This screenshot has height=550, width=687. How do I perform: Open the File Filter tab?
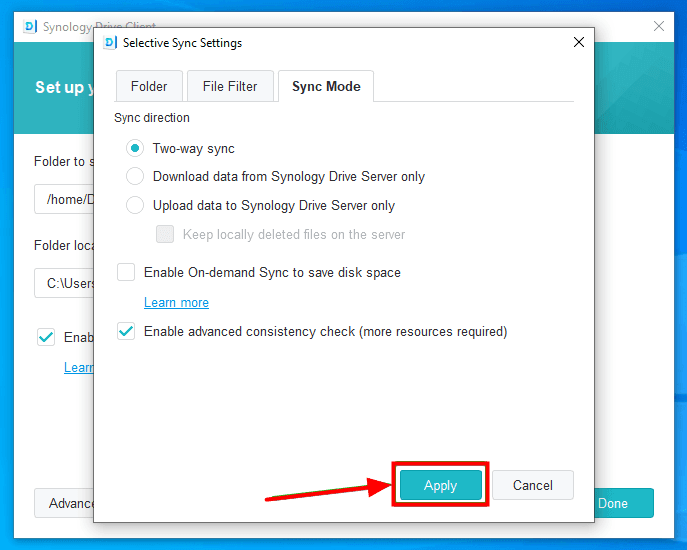click(230, 86)
